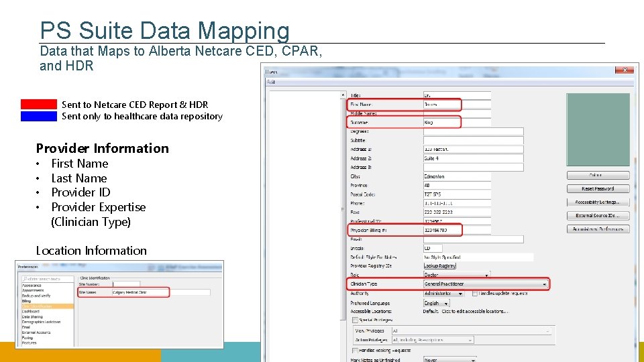644x362 pixels.
Task: Toggle the Special Privileges checkbox
Action: (x=356, y=320)
